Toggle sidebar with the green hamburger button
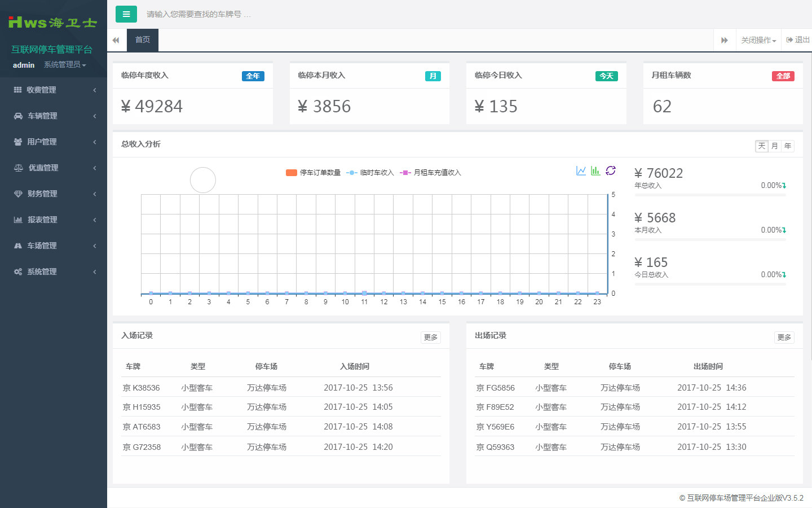 pyautogui.click(x=126, y=14)
